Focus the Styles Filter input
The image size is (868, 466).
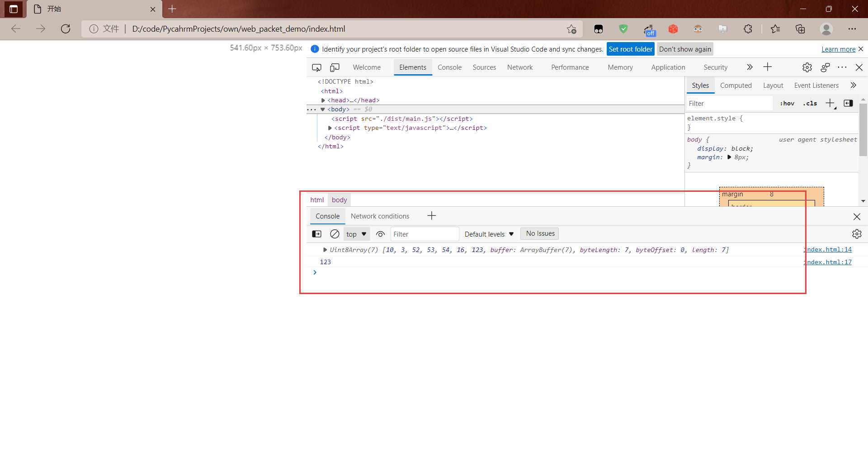click(729, 104)
